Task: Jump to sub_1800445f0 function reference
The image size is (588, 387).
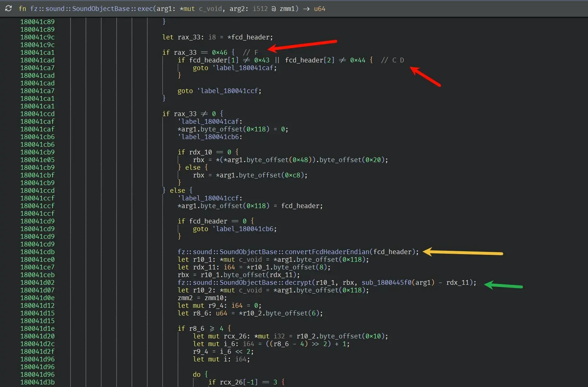Action: pyautogui.click(x=387, y=283)
